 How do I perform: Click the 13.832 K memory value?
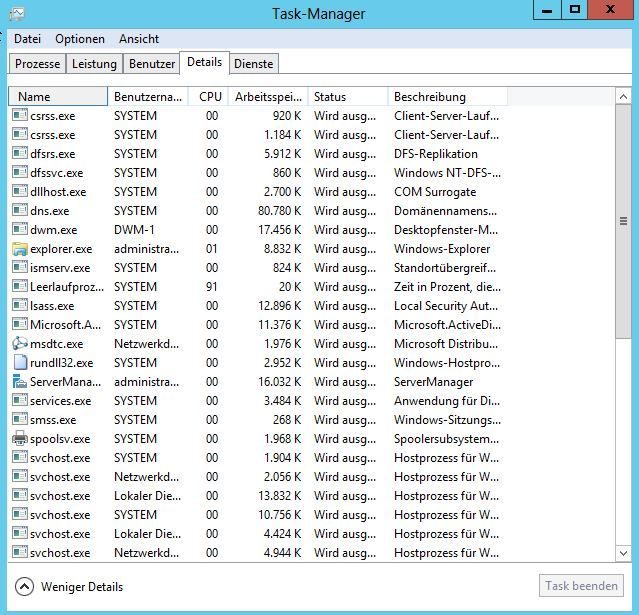click(x=280, y=496)
